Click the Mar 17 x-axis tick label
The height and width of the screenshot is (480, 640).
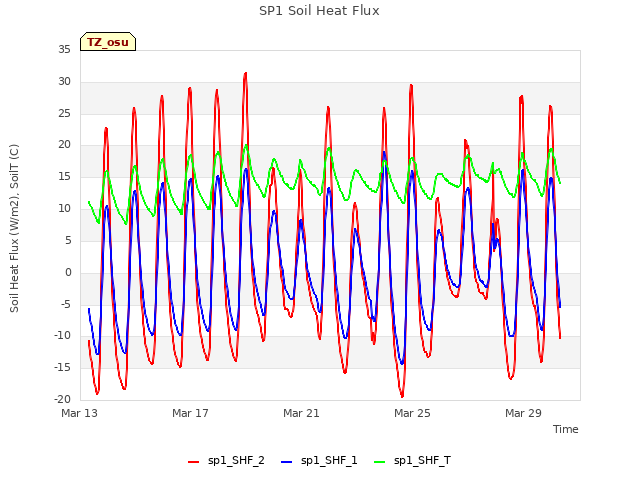point(190,413)
